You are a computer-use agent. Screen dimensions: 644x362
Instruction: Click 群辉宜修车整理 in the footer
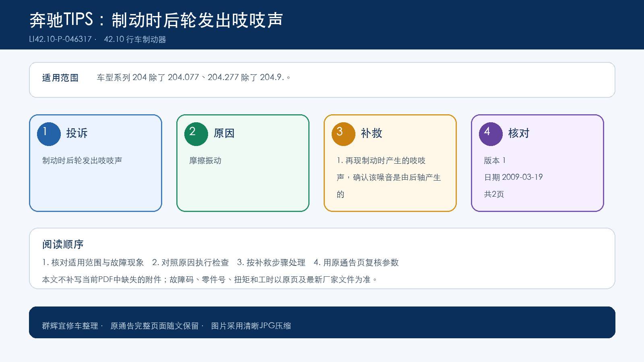coord(70,326)
